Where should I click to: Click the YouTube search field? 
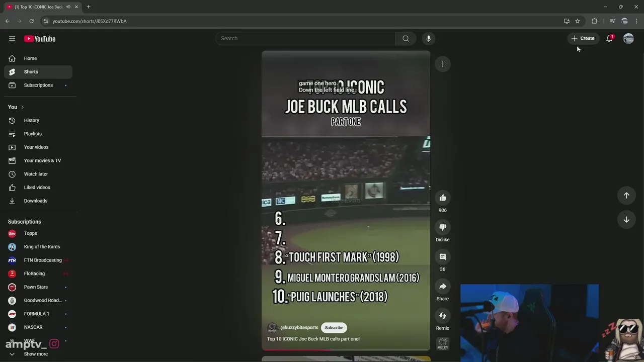tap(305, 38)
